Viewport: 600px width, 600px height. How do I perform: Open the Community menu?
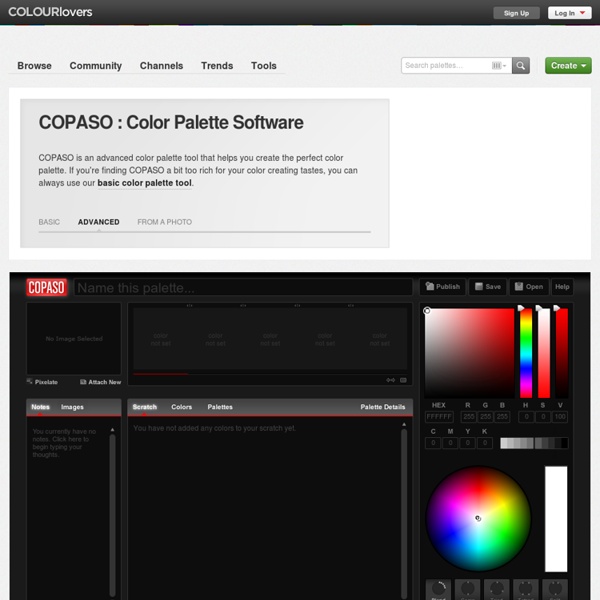pyautogui.click(x=96, y=66)
